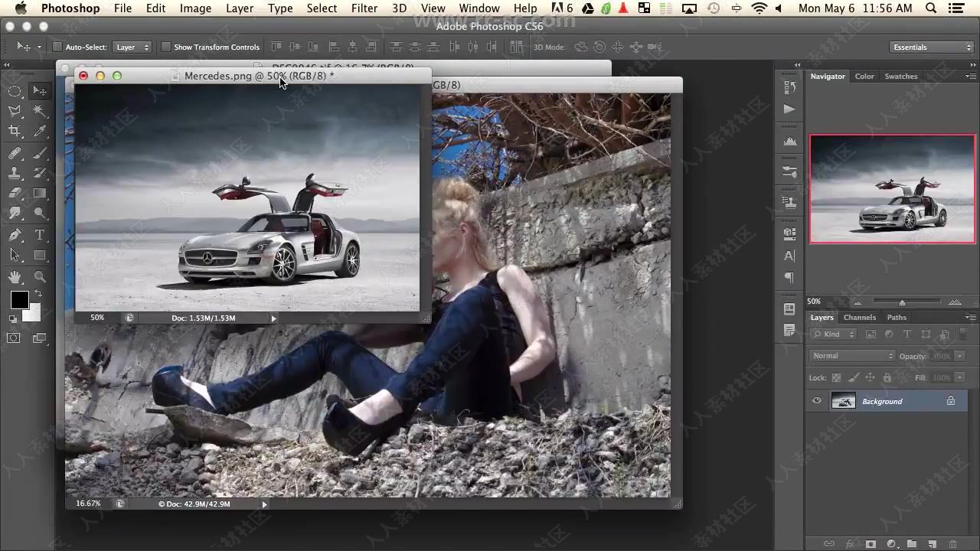The height and width of the screenshot is (551, 980).
Task: Open Navigator panel options menu
Action: [x=970, y=77]
